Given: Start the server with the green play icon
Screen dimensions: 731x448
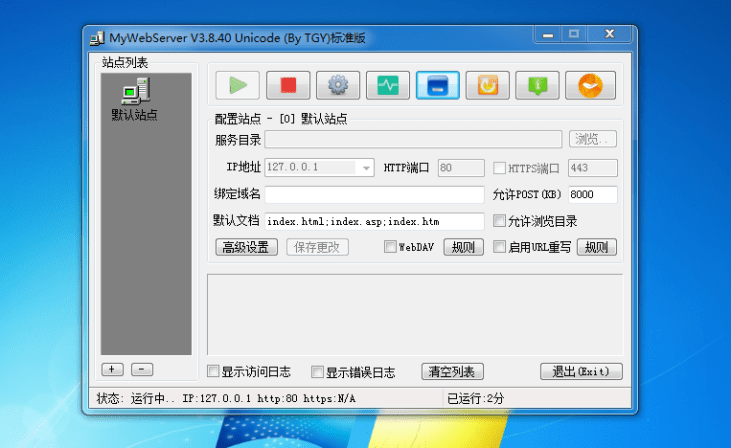Looking at the screenshot, I should point(238,85).
